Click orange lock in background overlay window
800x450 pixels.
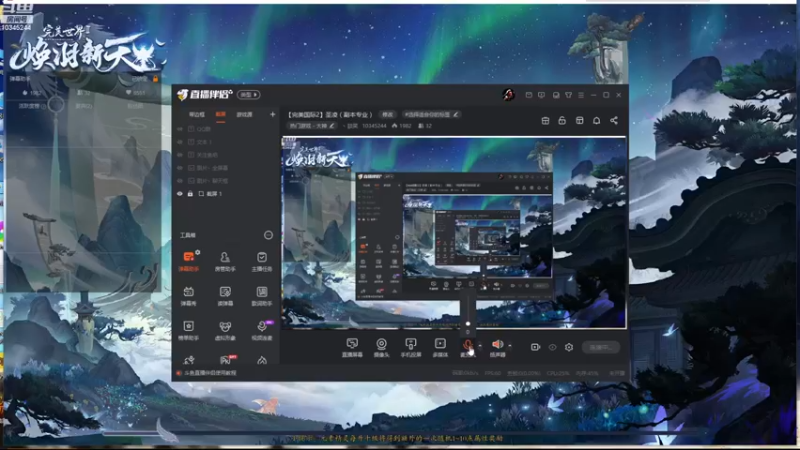(x=156, y=79)
